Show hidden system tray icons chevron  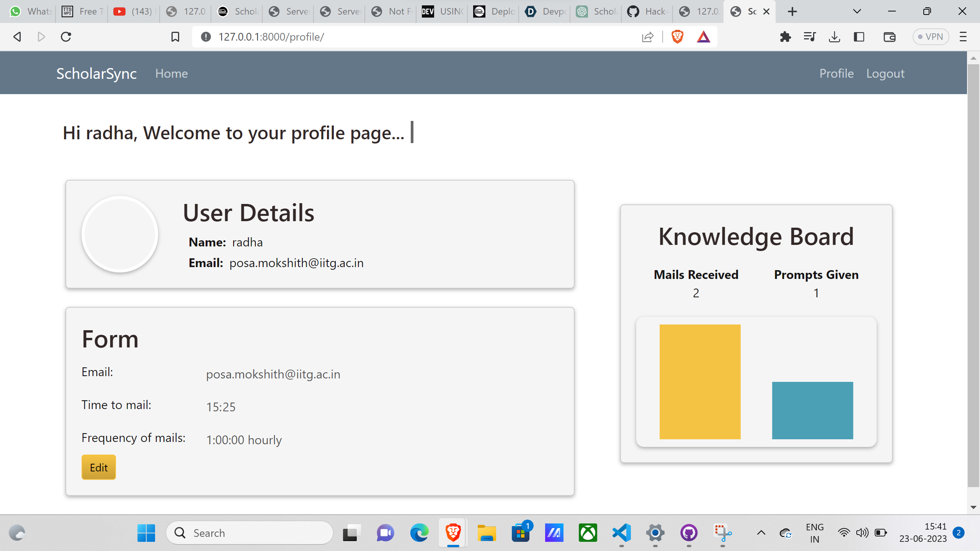click(x=761, y=533)
